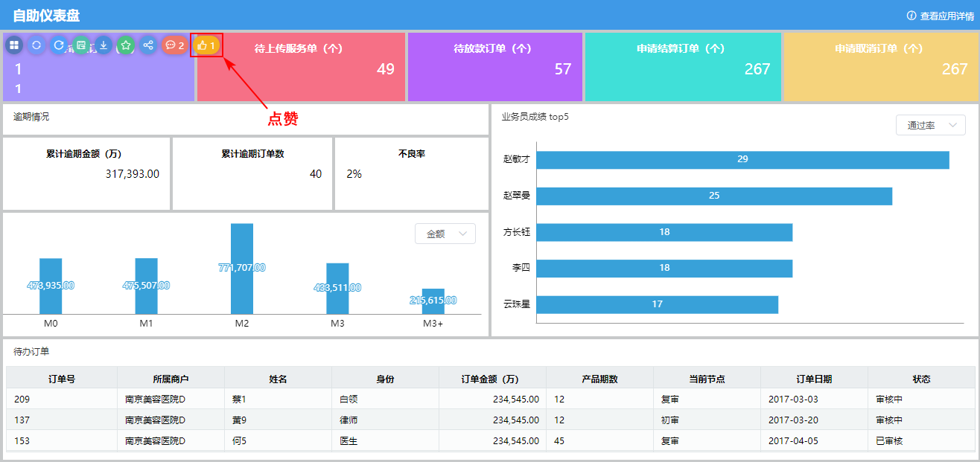
Task: Click the green star favorite icon
Action: pyautogui.click(x=126, y=45)
